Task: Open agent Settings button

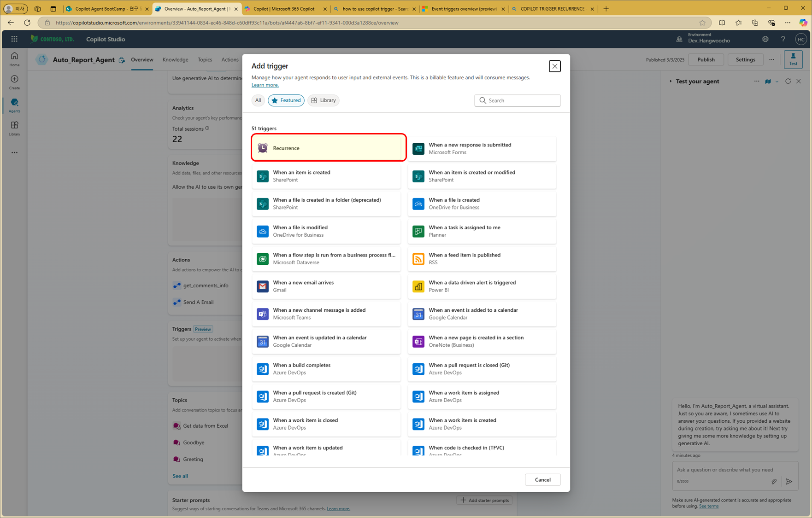Action: pos(746,60)
